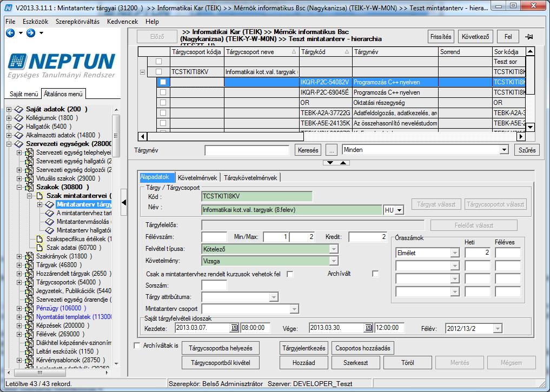Collapse the TCSTKITI8KV group row in the grid
Screen dimensions: 550x392
click(x=142, y=72)
